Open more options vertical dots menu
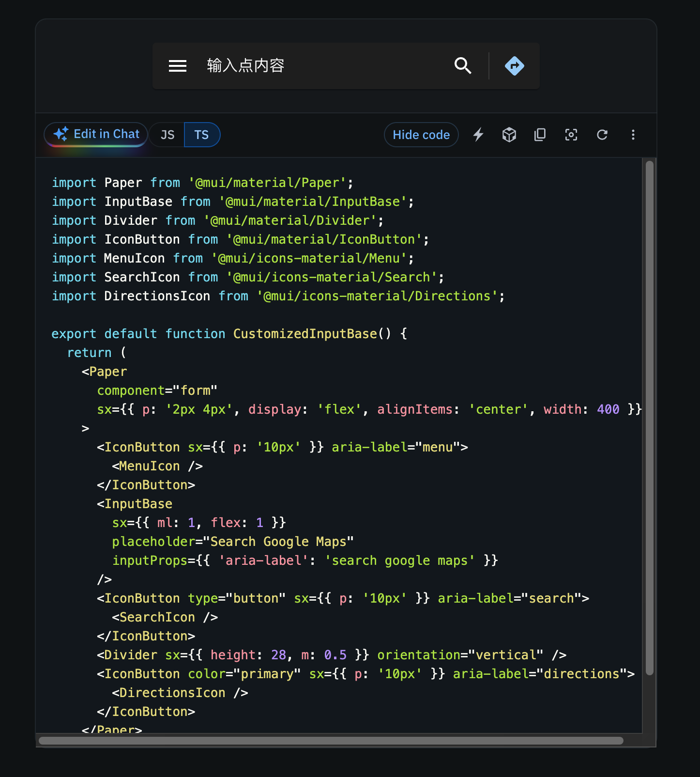 point(633,135)
